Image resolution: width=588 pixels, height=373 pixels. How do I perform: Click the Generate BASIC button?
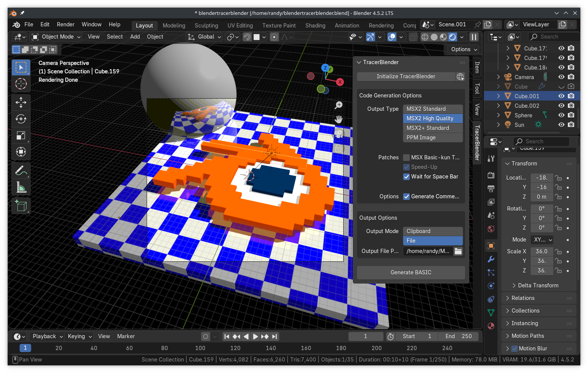coord(411,272)
